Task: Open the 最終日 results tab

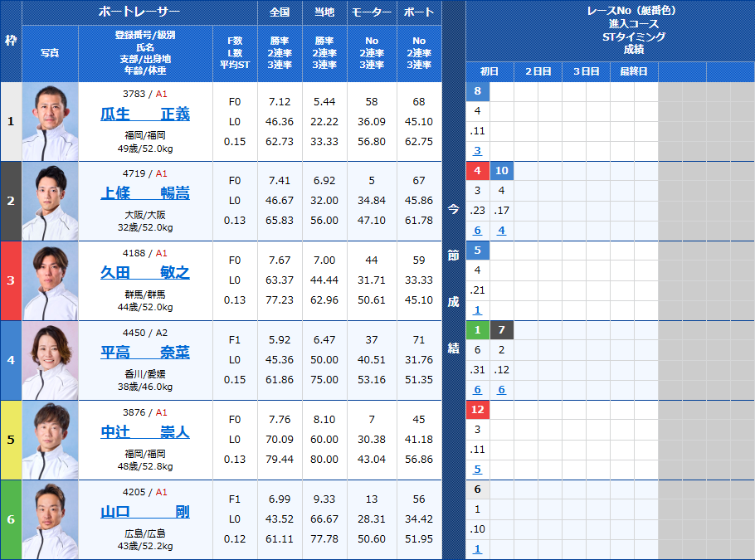Action: [636, 71]
